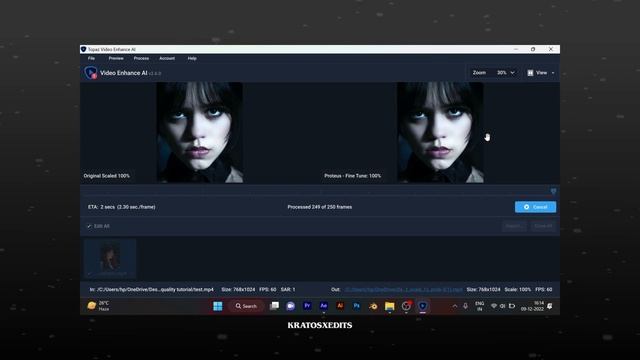This screenshot has width=640, height=360.
Task: Click the greyed Export button
Action: [x=513, y=226]
